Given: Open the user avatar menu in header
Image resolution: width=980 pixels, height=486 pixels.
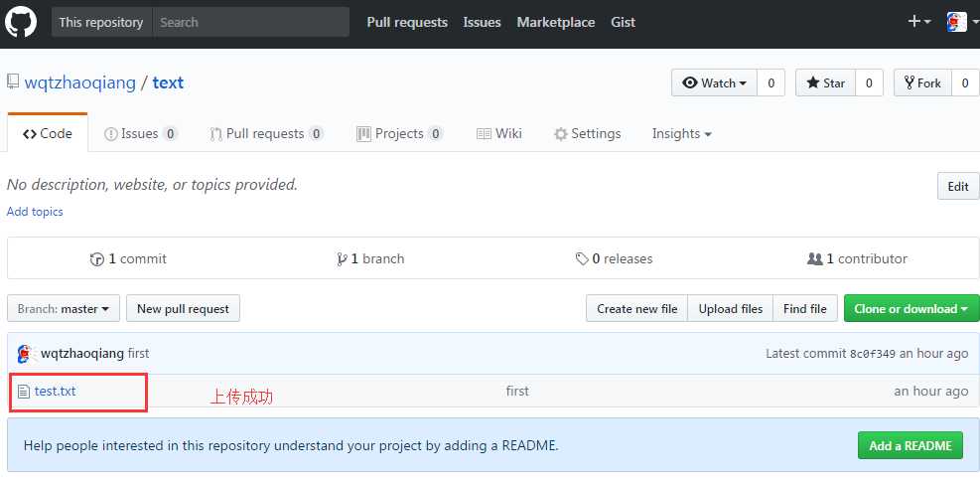Looking at the screenshot, I should 961,22.
